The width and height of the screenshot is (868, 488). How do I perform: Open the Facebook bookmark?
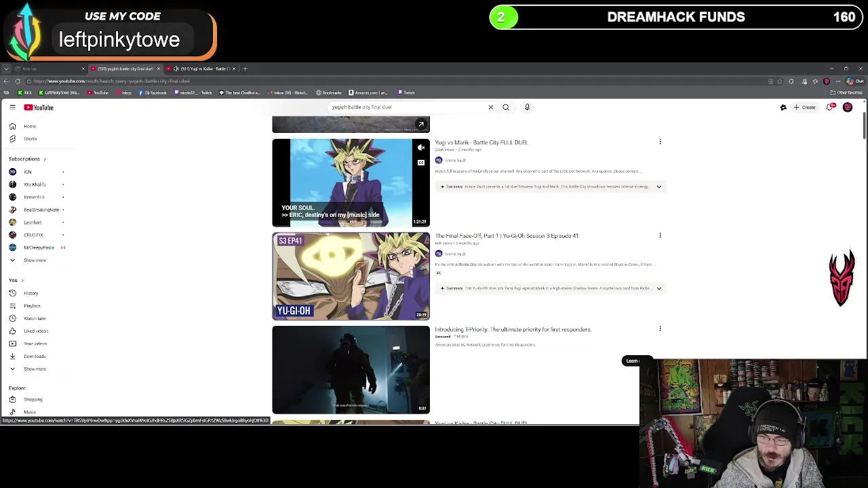point(153,93)
